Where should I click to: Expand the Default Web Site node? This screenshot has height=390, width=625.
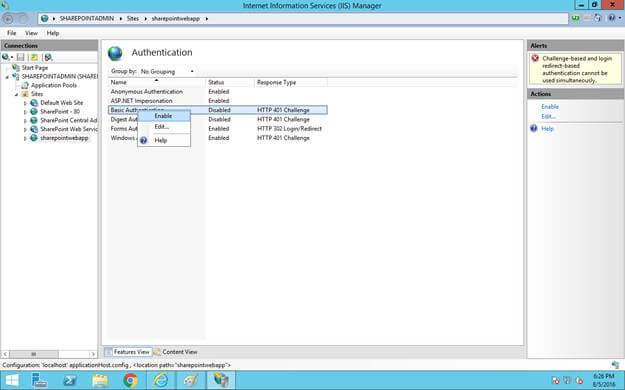click(x=25, y=103)
